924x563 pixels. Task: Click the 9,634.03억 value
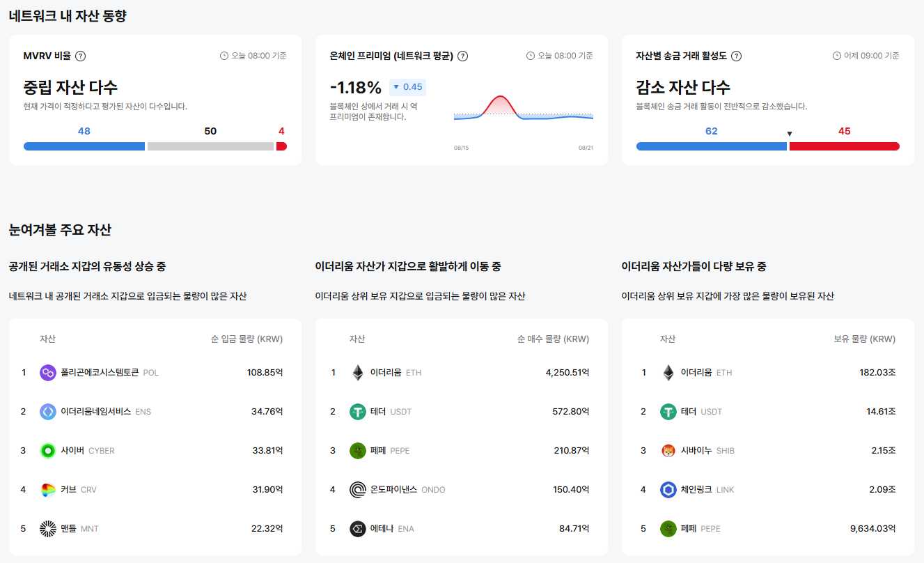873,529
